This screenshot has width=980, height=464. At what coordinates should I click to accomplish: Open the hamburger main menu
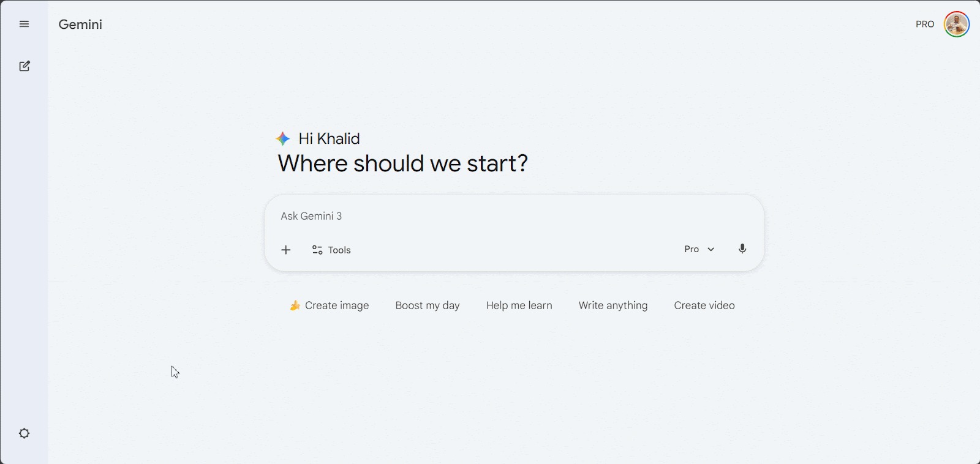coord(24,24)
